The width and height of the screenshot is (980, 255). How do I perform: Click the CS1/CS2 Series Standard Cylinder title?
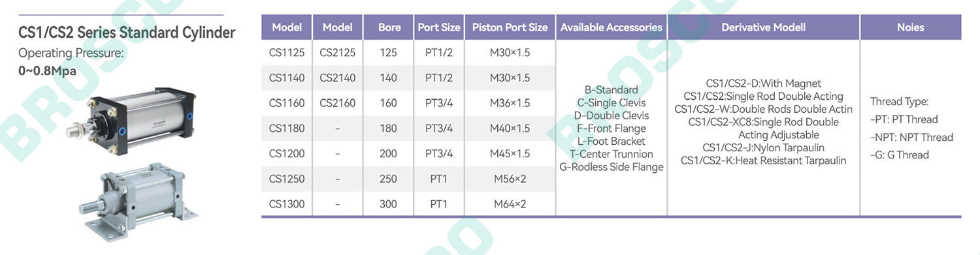(127, 33)
